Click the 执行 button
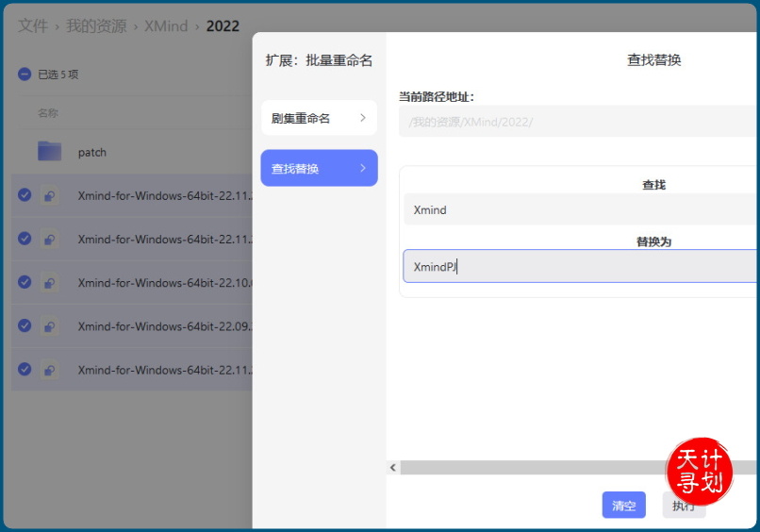The height and width of the screenshot is (532, 760). (683, 506)
